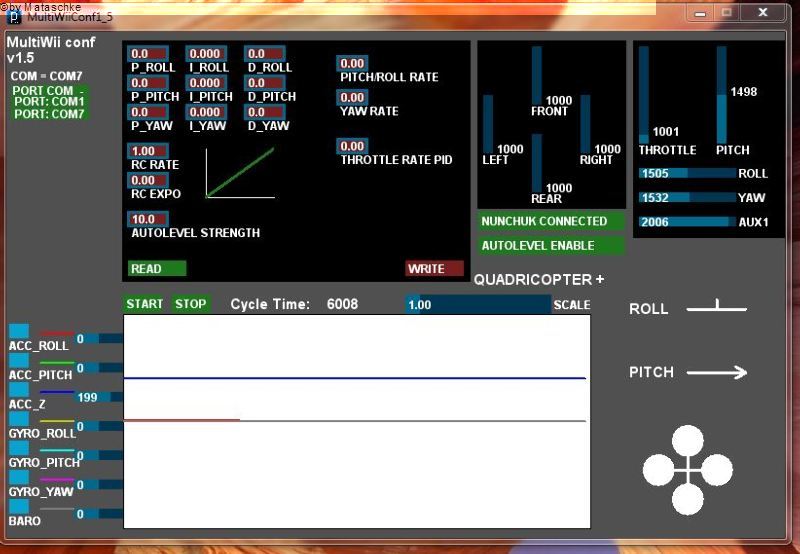The width and height of the screenshot is (800, 554).
Task: Click the PITCH vertical channel bar
Action: pos(721,95)
